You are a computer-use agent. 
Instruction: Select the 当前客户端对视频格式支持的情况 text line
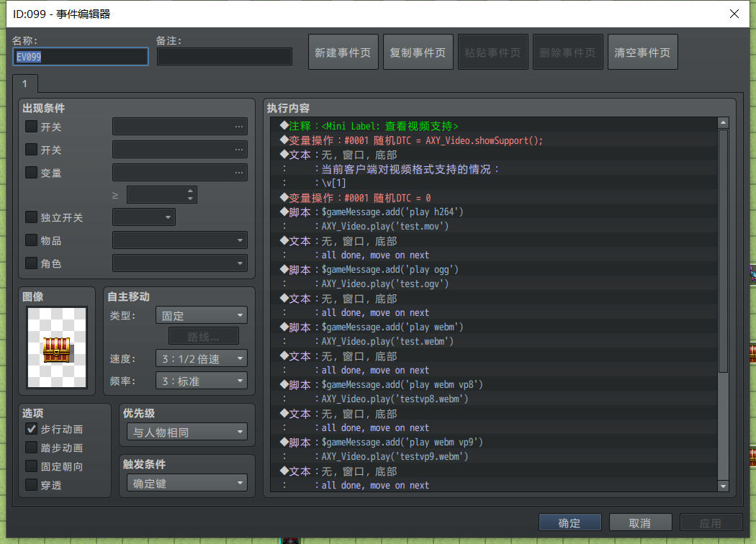(x=494, y=169)
